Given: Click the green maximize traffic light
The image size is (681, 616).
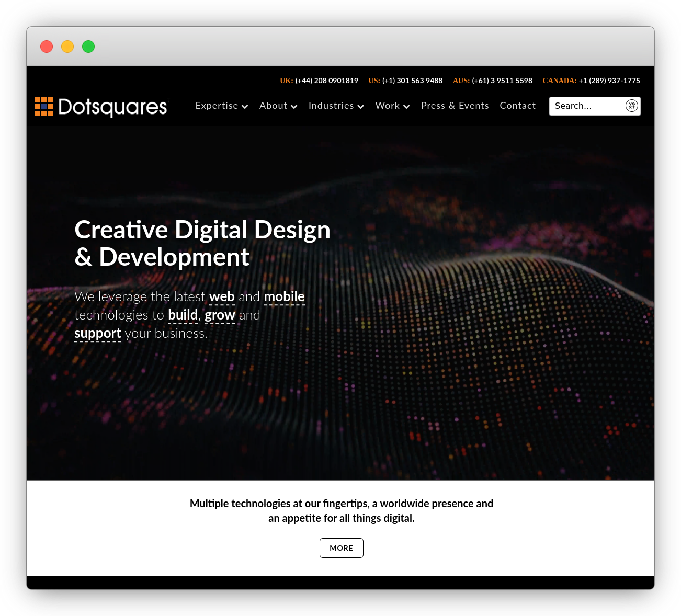Looking at the screenshot, I should point(88,47).
